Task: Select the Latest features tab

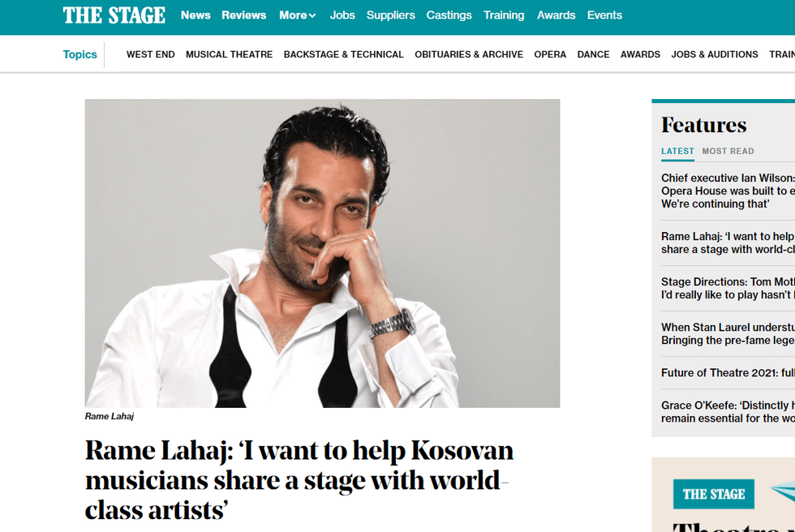Action: (x=677, y=151)
